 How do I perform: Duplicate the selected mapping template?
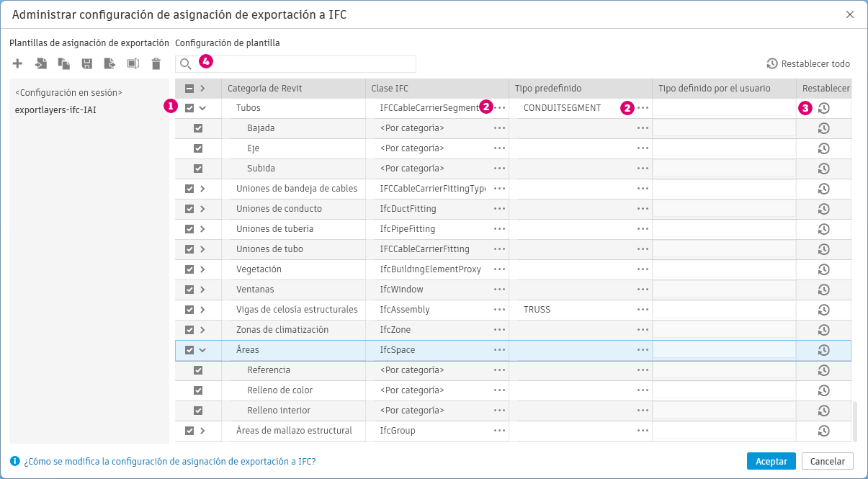(x=64, y=64)
